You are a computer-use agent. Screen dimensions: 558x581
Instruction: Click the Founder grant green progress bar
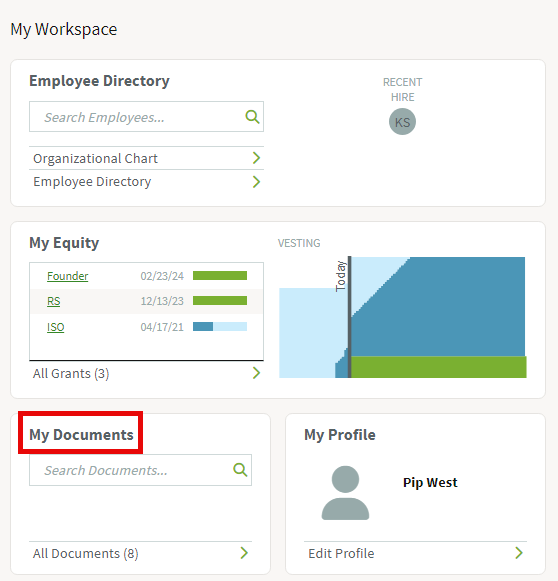click(220, 275)
